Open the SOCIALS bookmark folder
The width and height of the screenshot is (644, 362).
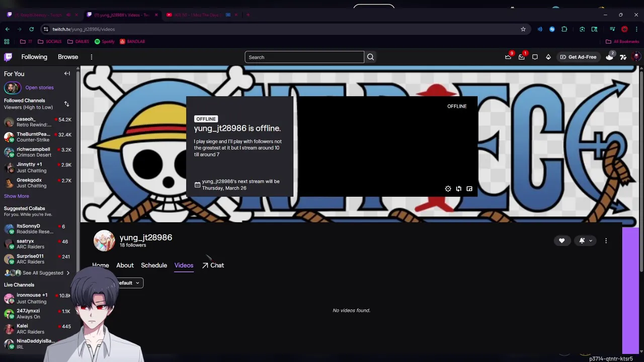click(x=50, y=41)
